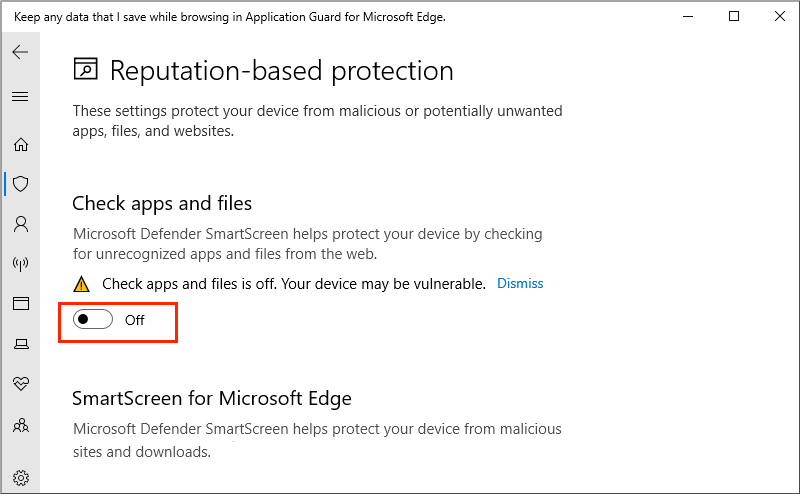Go back with the back arrow
This screenshot has height=494, width=800.
(20, 52)
